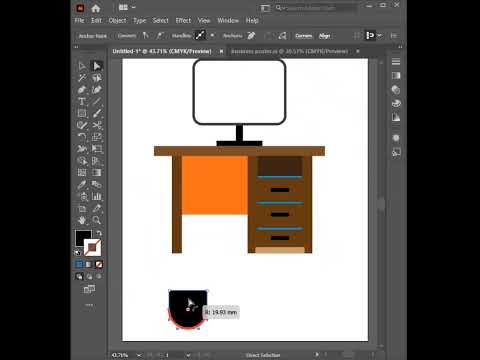Select the Lasso tool
The height and width of the screenshot is (360, 480).
(x=97, y=78)
